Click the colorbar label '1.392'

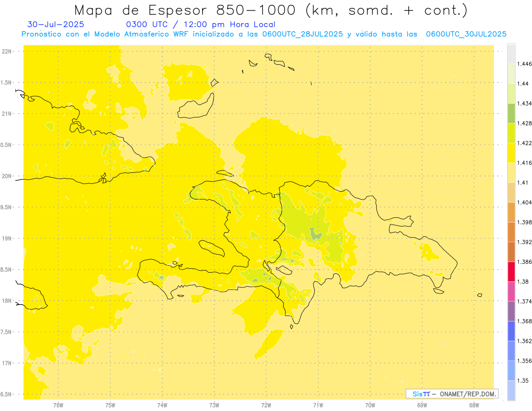(524, 242)
